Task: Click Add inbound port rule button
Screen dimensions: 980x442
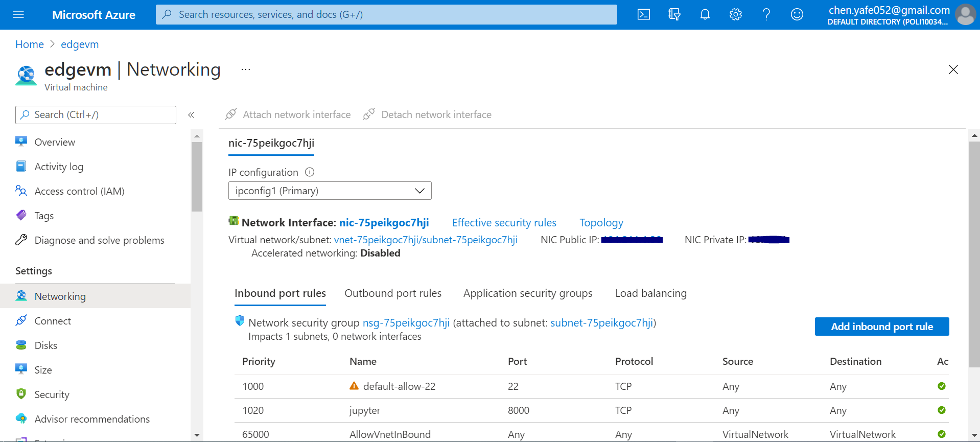Action: [x=882, y=327]
